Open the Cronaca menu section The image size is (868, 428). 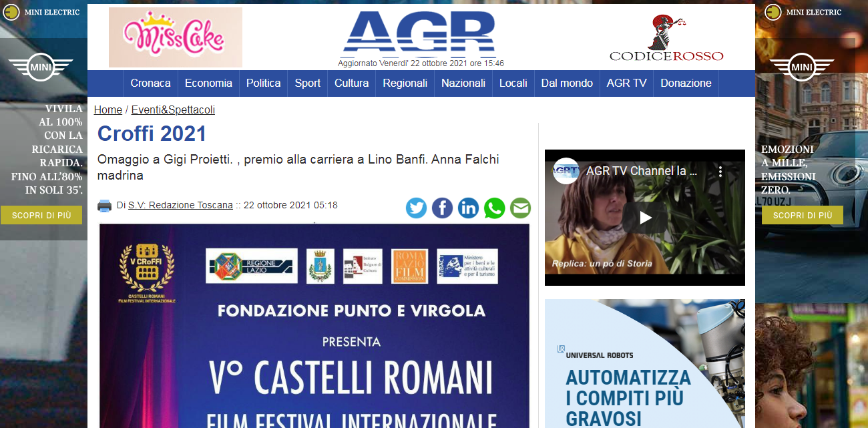pos(151,83)
